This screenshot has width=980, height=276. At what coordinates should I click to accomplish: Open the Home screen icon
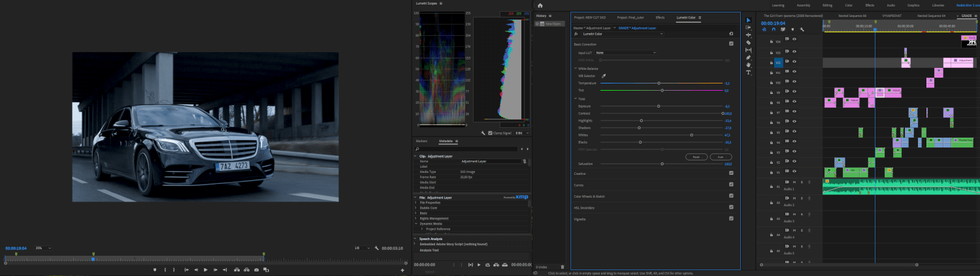coord(540,5)
